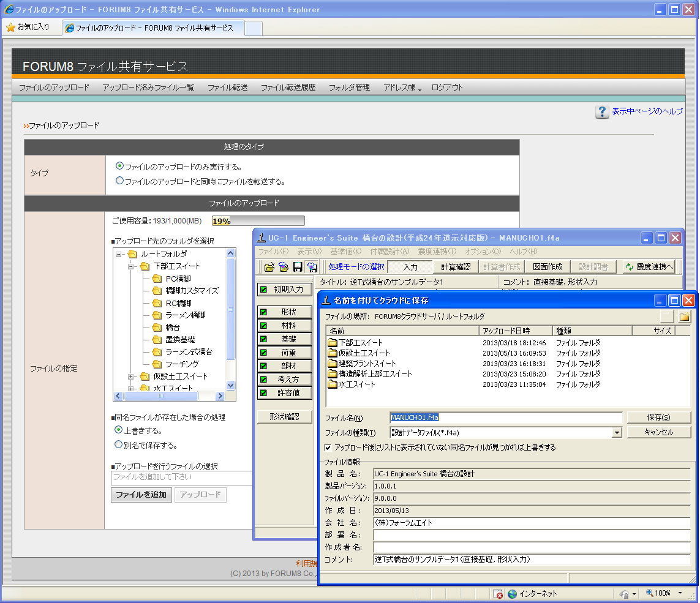Select 別名で保存する radio button

[118, 444]
